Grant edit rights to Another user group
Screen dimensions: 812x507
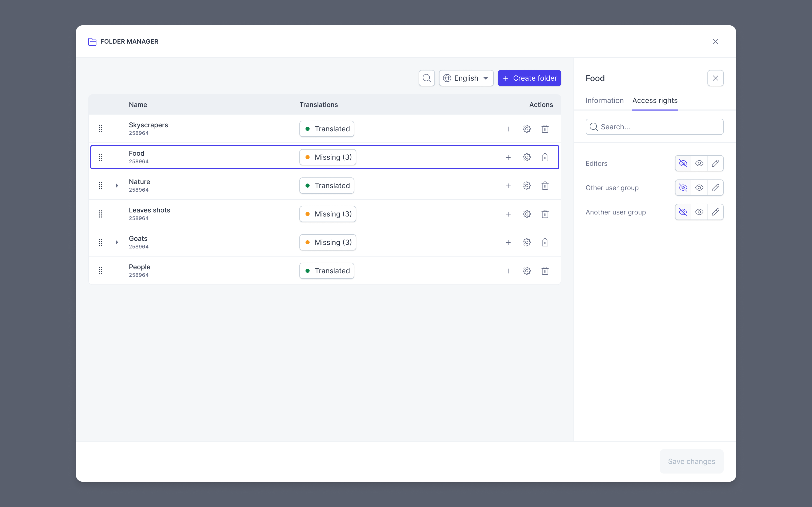(716, 212)
